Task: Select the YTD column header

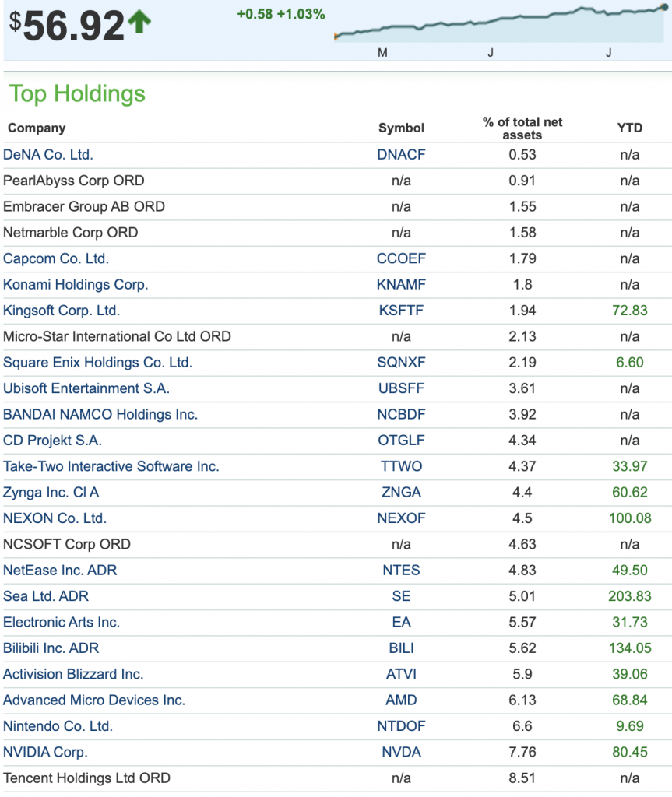Action: click(630, 128)
